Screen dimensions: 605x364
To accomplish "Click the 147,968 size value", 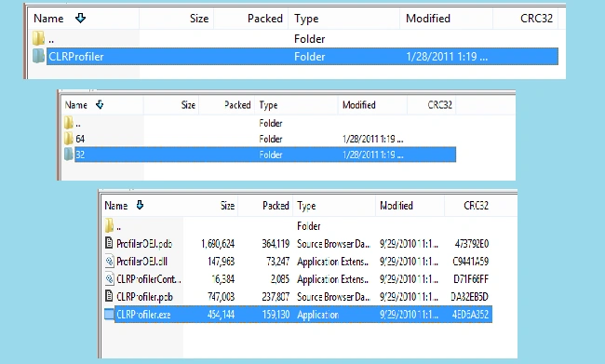I will click(222, 262).
